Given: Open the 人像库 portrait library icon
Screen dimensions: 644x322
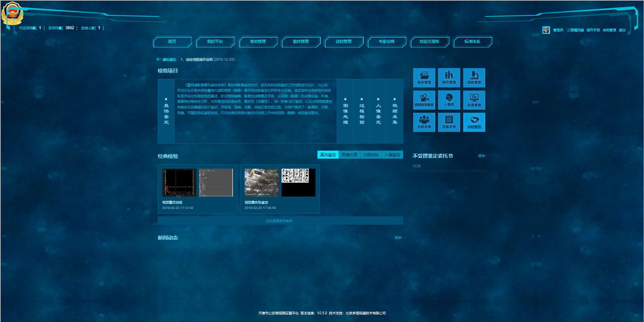Looking at the screenshot, I should [x=449, y=100].
